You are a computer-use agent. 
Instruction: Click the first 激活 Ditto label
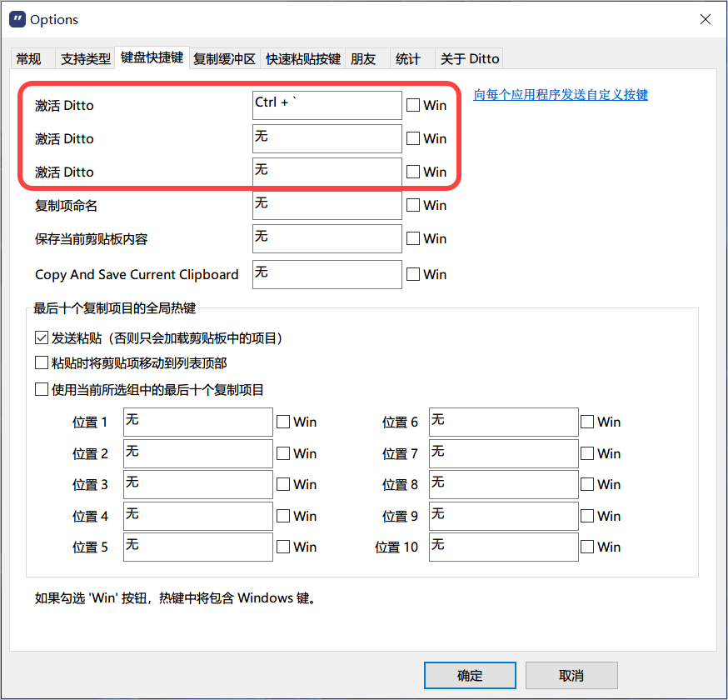[64, 106]
